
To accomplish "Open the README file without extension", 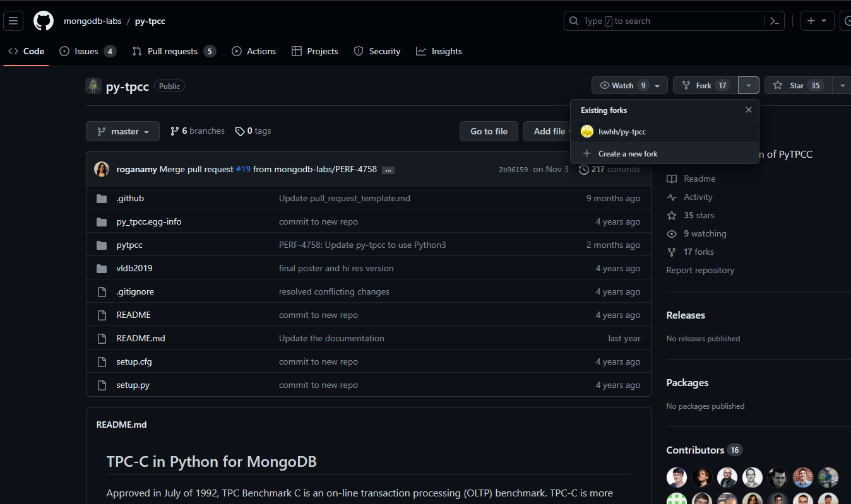I will (x=133, y=315).
